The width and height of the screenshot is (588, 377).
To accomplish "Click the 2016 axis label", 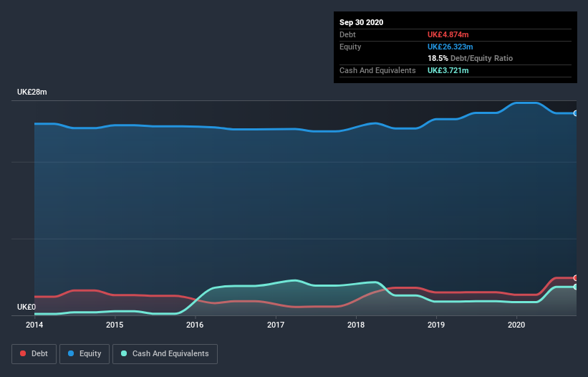I will point(195,325).
